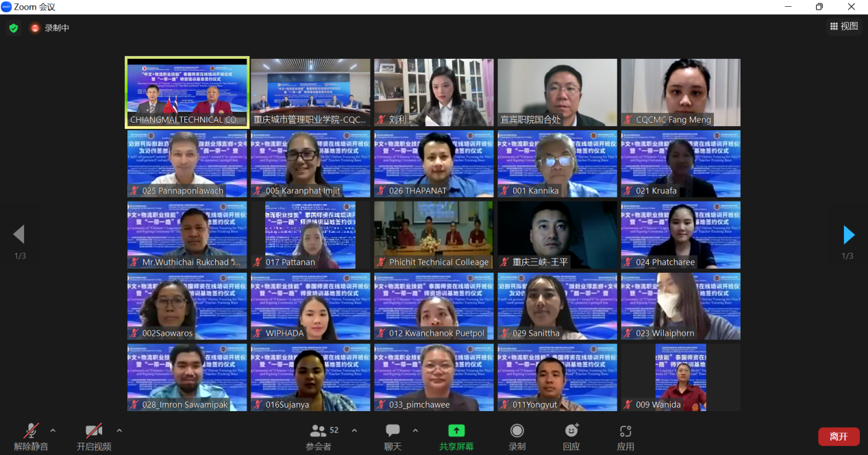Image resolution: width=868 pixels, height=455 pixels.
Task: Expand the participants options chevron
Action: tap(354, 430)
